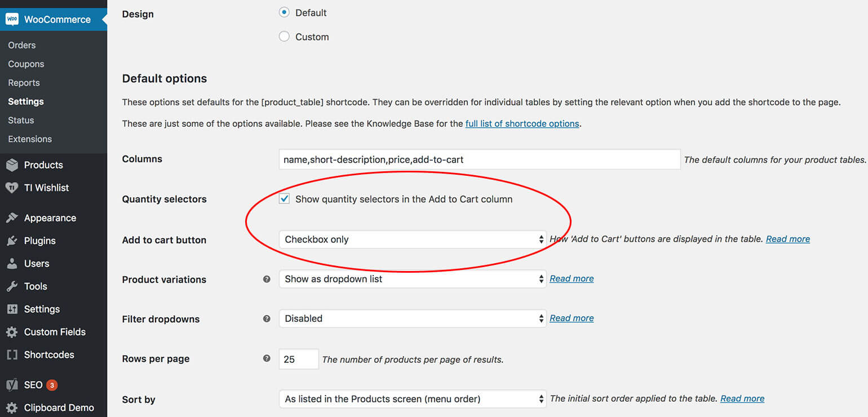The height and width of the screenshot is (417, 868).
Task: Click Read more next to Sort by
Action: (742, 398)
